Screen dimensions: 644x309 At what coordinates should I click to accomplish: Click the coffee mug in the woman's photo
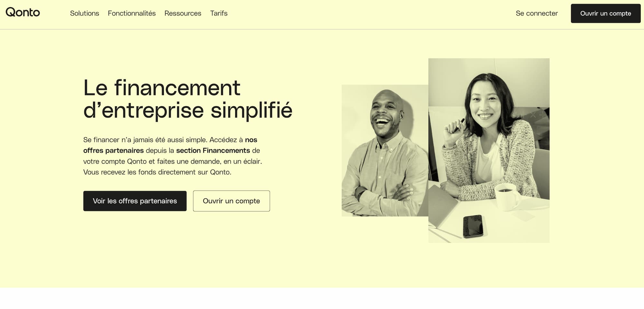tap(507, 197)
